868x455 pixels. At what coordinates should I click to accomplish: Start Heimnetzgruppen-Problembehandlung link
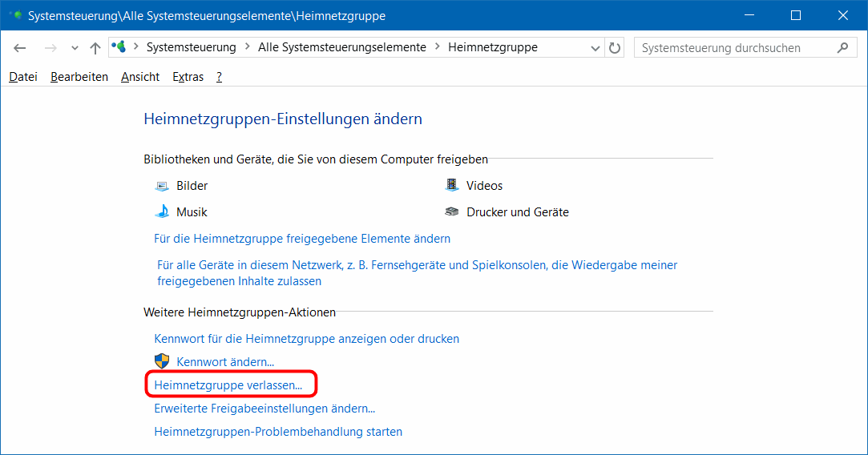[x=278, y=432]
